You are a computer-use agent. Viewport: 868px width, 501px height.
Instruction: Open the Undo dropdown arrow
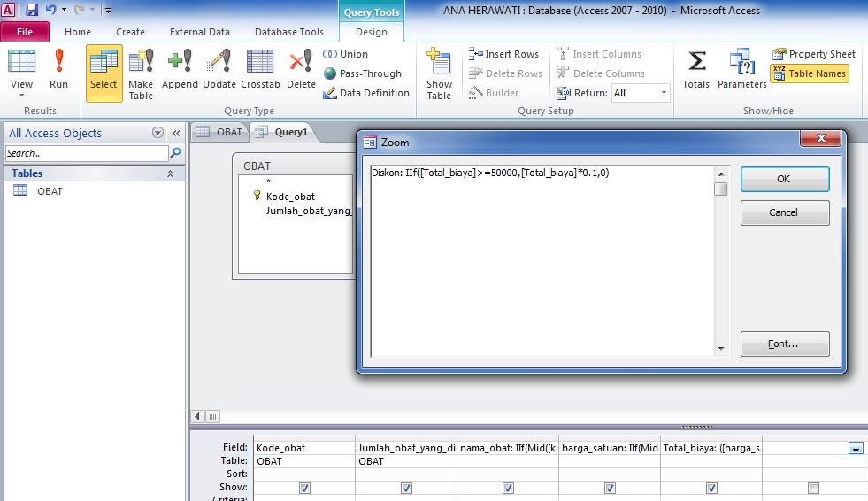[65, 10]
